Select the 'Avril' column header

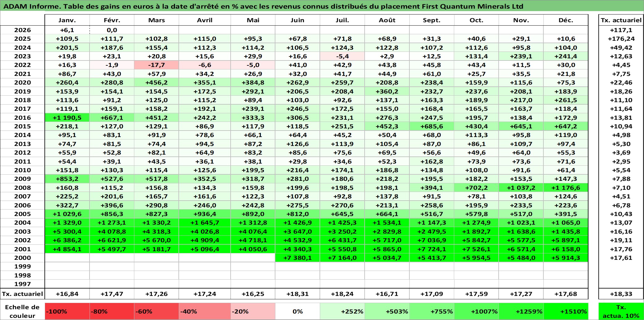coord(205,20)
